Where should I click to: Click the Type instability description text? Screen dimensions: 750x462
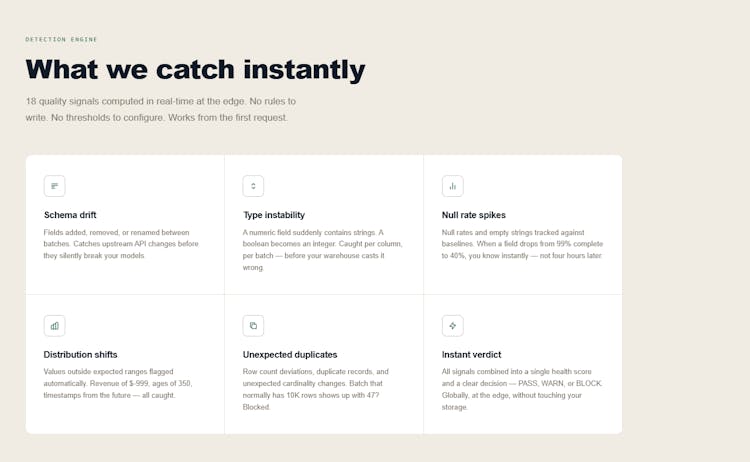313,250
